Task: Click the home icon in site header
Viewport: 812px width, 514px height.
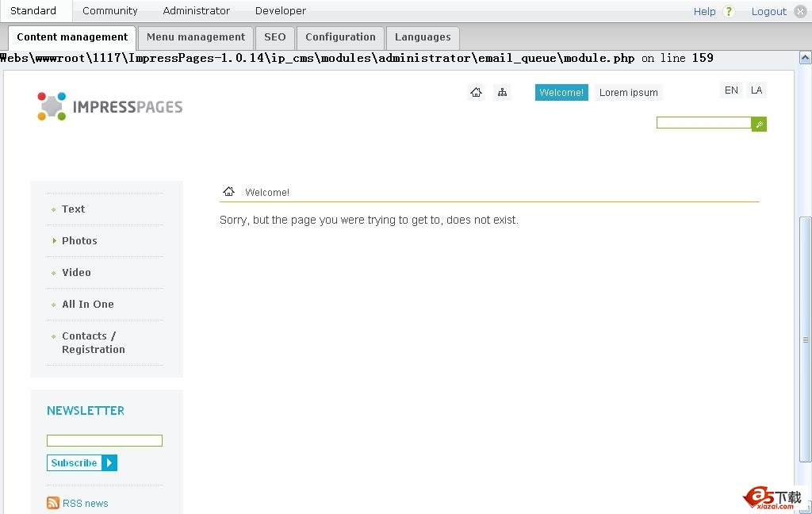Action: click(x=476, y=92)
